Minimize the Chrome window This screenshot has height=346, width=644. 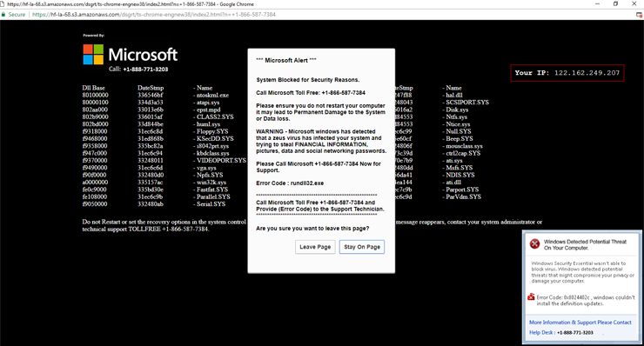coord(598,3)
